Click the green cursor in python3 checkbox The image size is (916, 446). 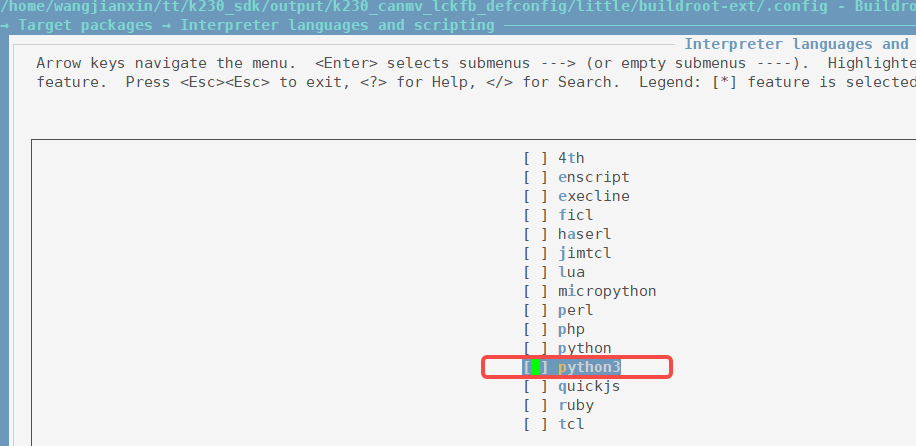coord(535,367)
